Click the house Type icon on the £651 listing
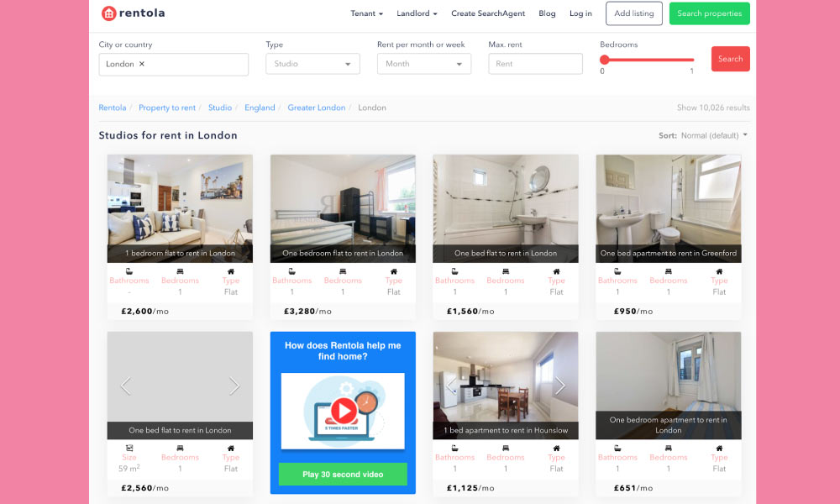The width and height of the screenshot is (840, 504). [718, 449]
